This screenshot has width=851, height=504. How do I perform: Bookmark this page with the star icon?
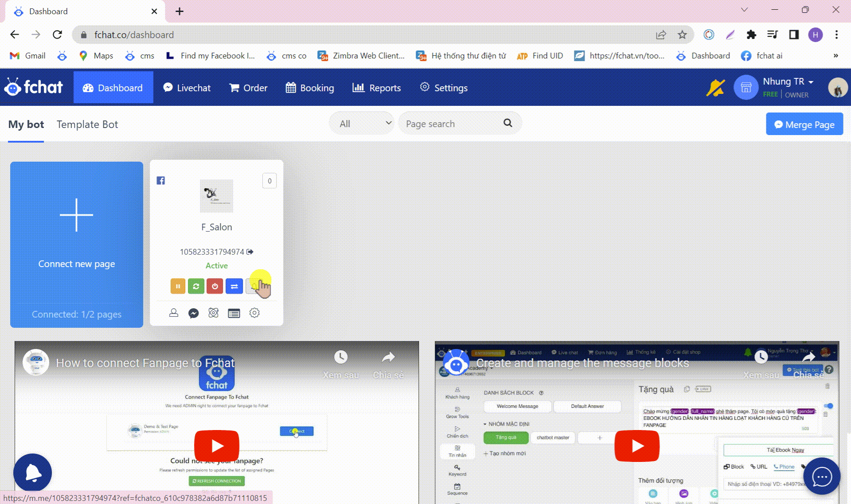(682, 35)
